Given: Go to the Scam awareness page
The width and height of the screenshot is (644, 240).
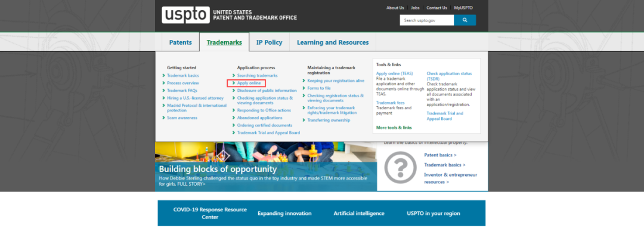Looking at the screenshot, I should [182, 118].
